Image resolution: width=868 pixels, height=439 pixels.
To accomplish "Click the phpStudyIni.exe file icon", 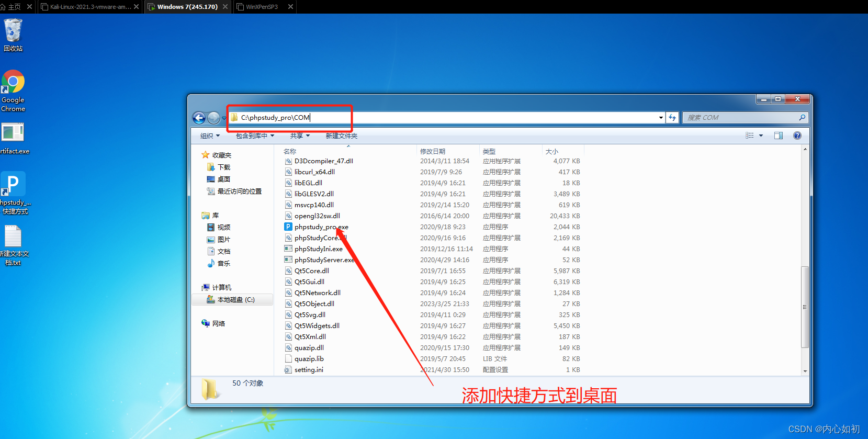I will click(x=288, y=249).
